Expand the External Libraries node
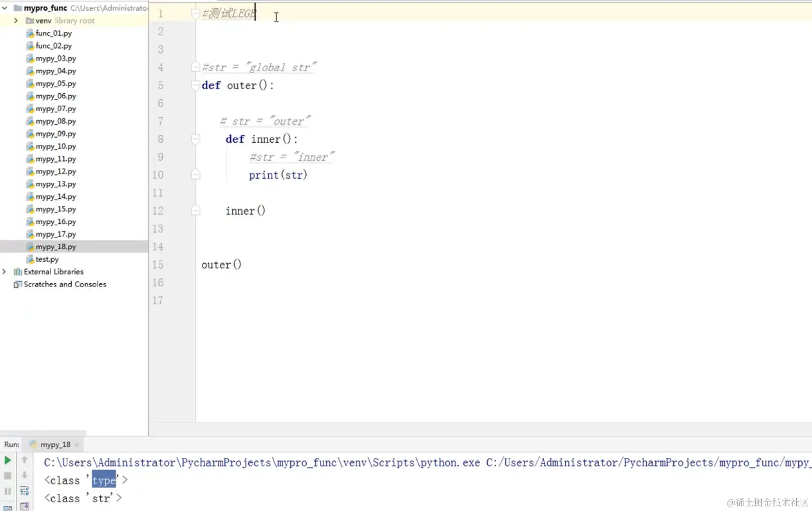 click(5, 271)
